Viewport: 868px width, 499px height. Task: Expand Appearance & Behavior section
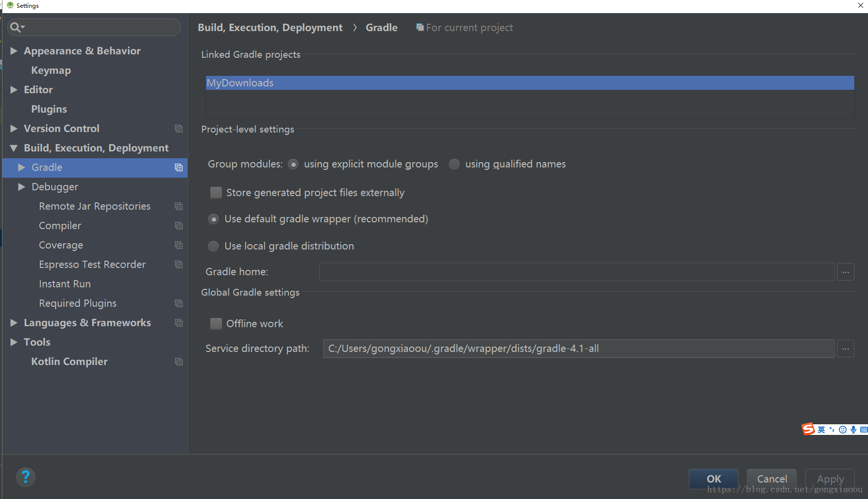click(x=14, y=51)
